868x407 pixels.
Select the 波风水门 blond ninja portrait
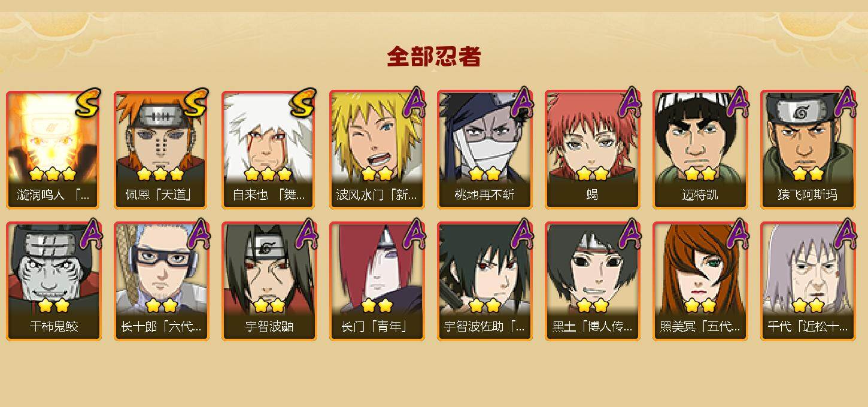377,150
